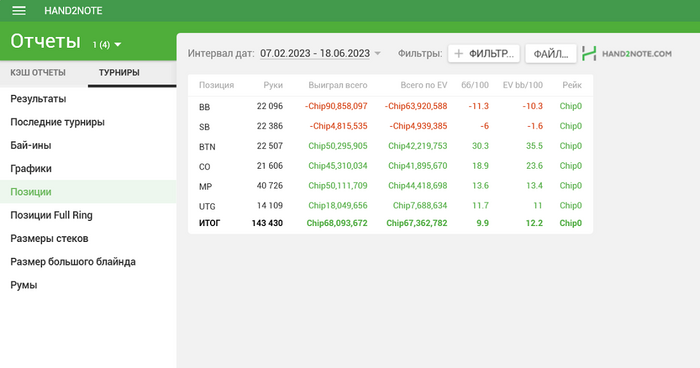
Task: Sort by the Выиграл всего column header
Action: (338, 85)
